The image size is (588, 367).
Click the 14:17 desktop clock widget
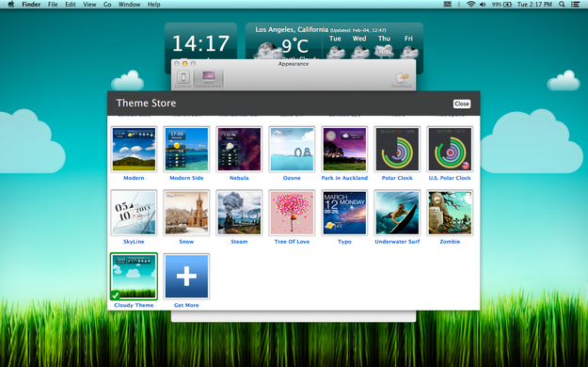(200, 43)
